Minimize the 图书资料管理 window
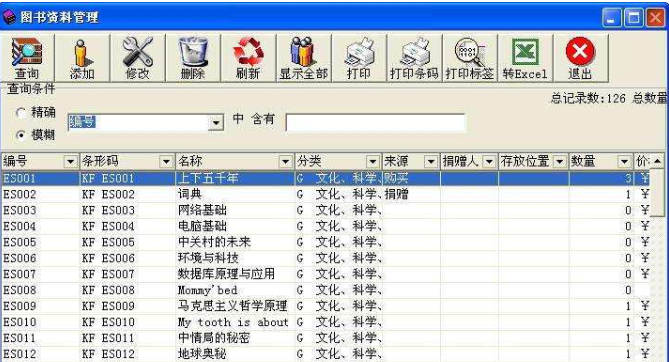The width and height of the screenshot is (669, 362). (611, 18)
